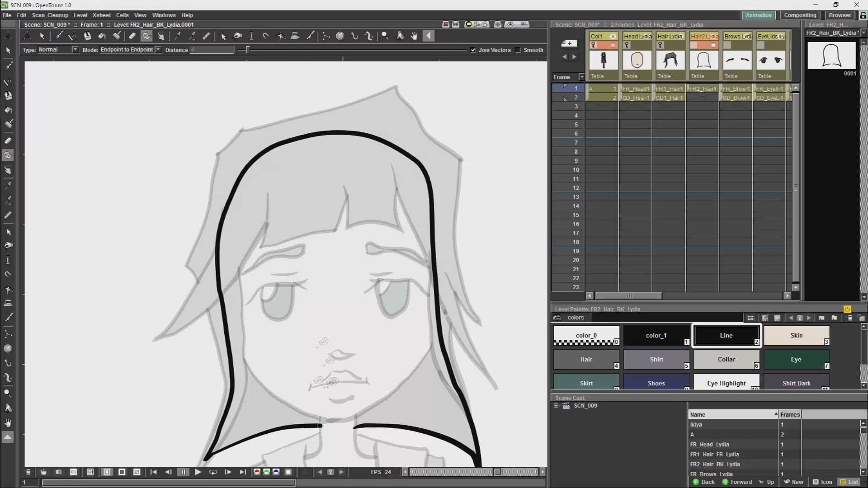Switch to the Compositing tab
Image resolution: width=868 pixels, height=488 pixels.
coord(800,15)
